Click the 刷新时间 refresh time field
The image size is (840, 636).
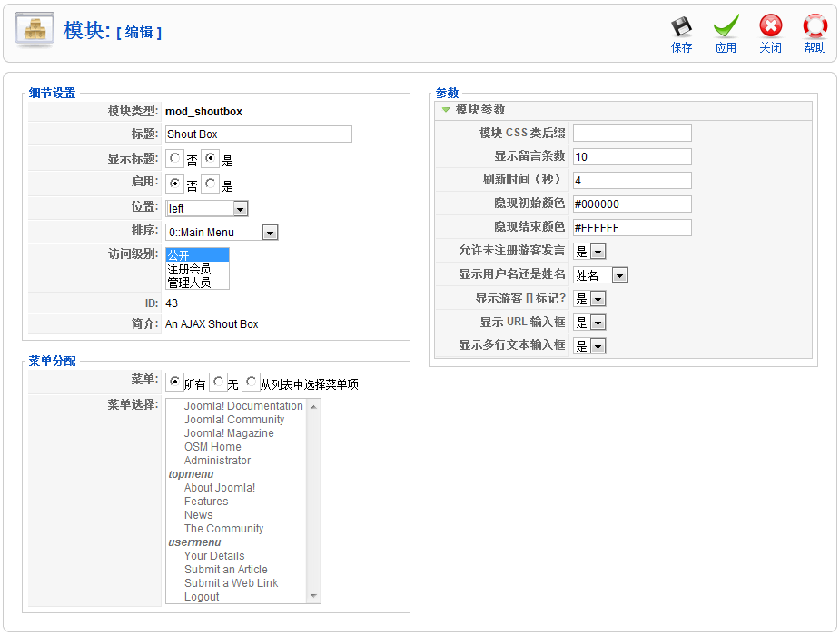pos(631,181)
